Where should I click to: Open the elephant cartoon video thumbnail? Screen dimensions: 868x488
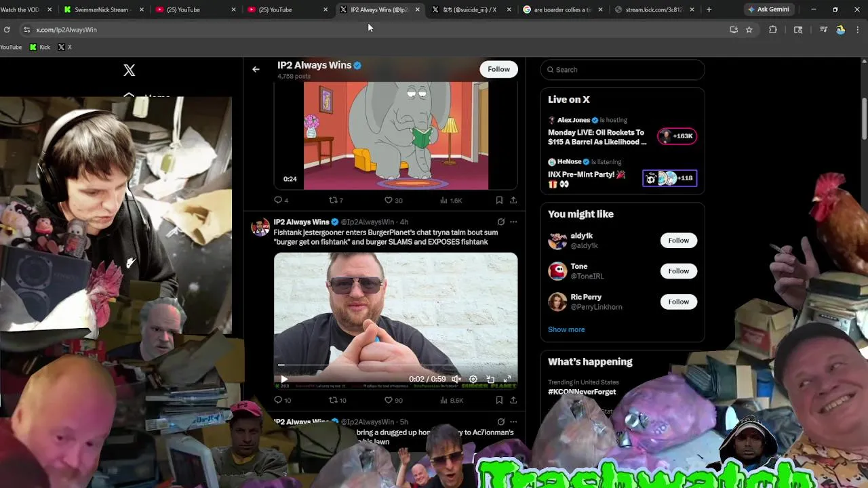(x=395, y=136)
